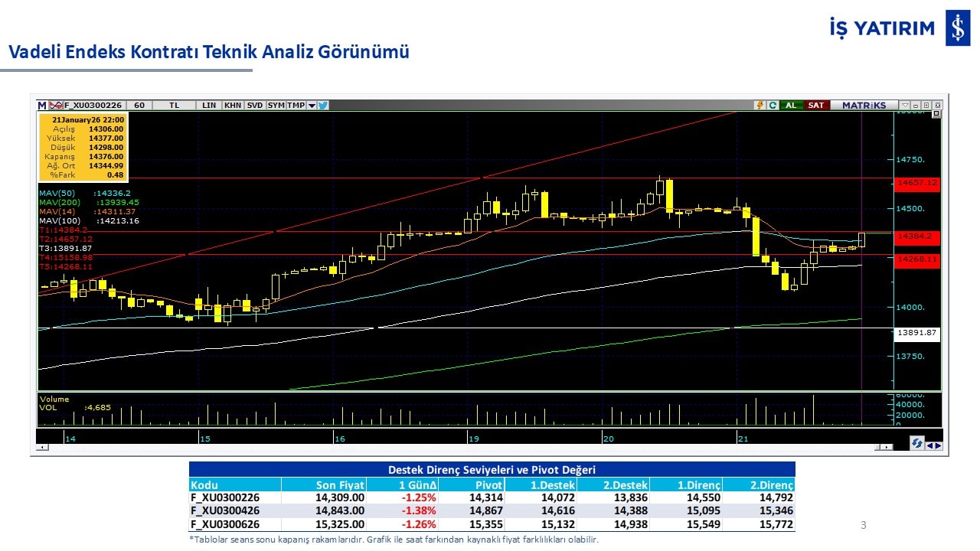Select the SYM toolbar item
This screenshot has height=551, width=980.
pyautogui.click(x=276, y=106)
